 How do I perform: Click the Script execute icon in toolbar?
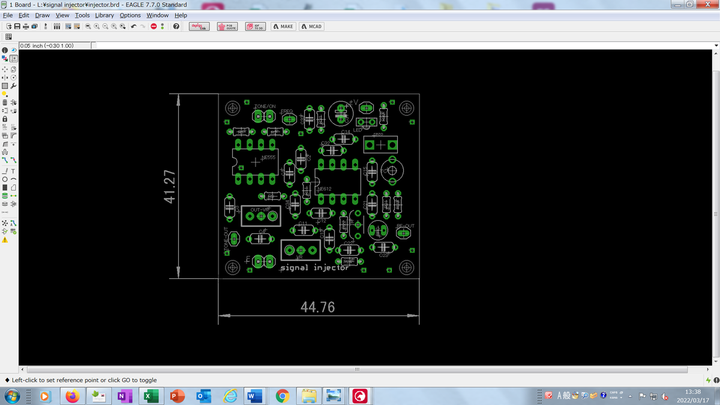[68, 27]
